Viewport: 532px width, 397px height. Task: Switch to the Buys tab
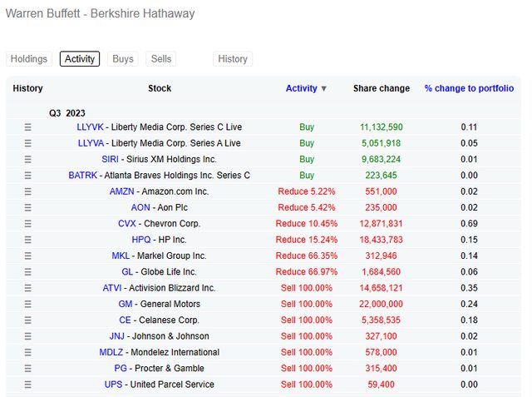[x=123, y=59]
